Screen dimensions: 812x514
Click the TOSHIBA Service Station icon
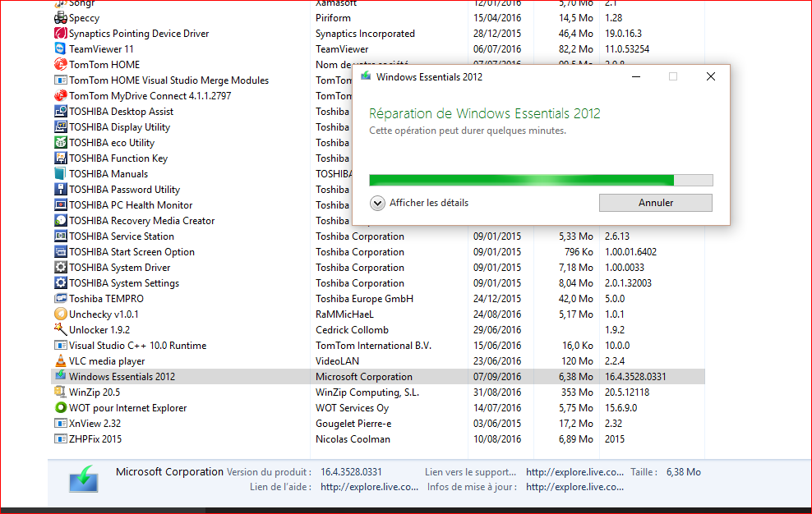[61, 236]
